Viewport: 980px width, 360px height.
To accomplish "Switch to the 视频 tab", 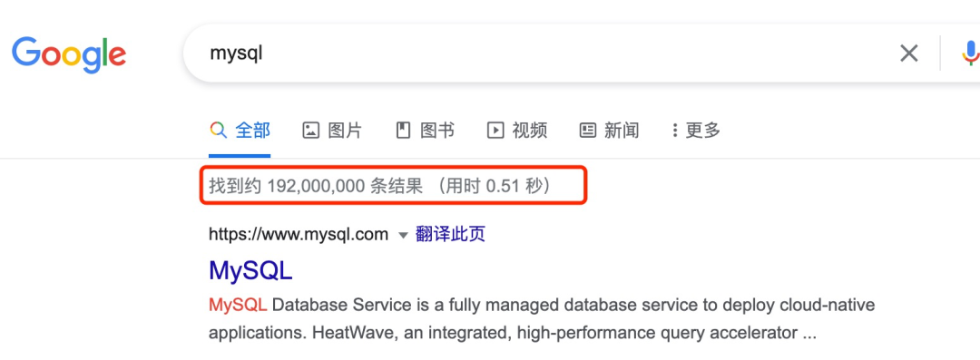I will tap(530, 130).
